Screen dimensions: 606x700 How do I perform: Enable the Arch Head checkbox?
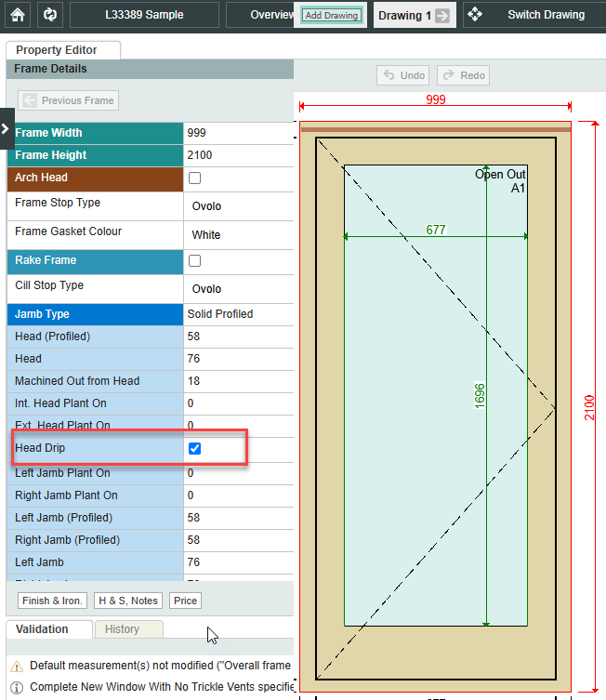[x=195, y=178]
